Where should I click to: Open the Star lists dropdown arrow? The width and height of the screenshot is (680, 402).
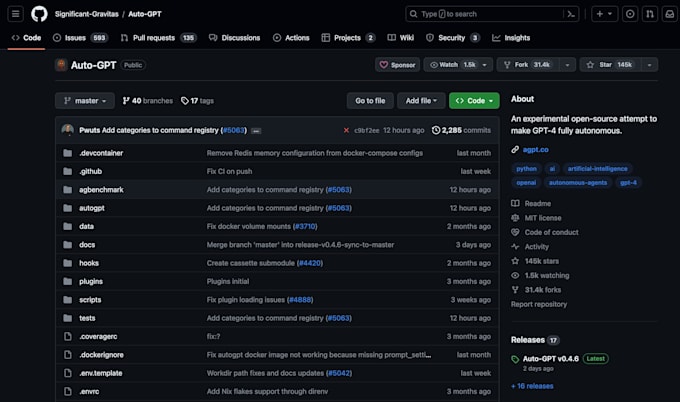pos(650,65)
